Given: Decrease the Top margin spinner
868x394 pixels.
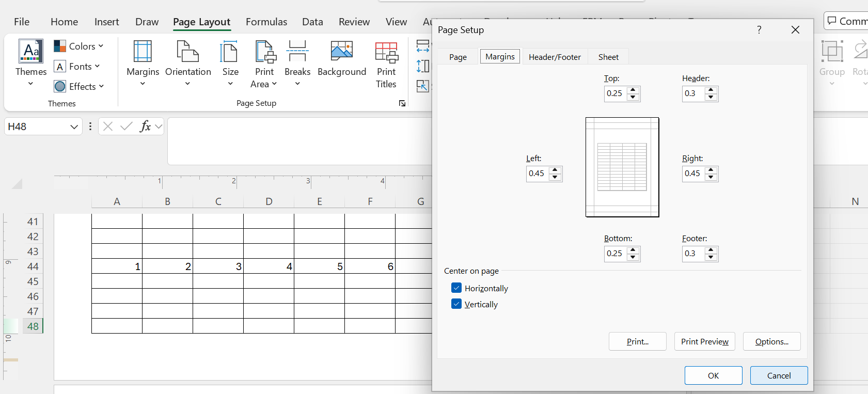Looking at the screenshot, I should click(633, 97).
